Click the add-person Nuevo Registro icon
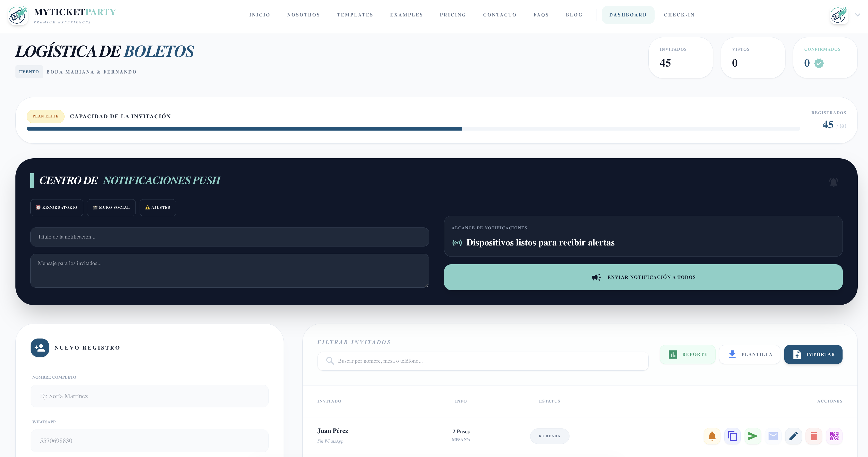Screen dimensions: 868x457 pos(40,348)
